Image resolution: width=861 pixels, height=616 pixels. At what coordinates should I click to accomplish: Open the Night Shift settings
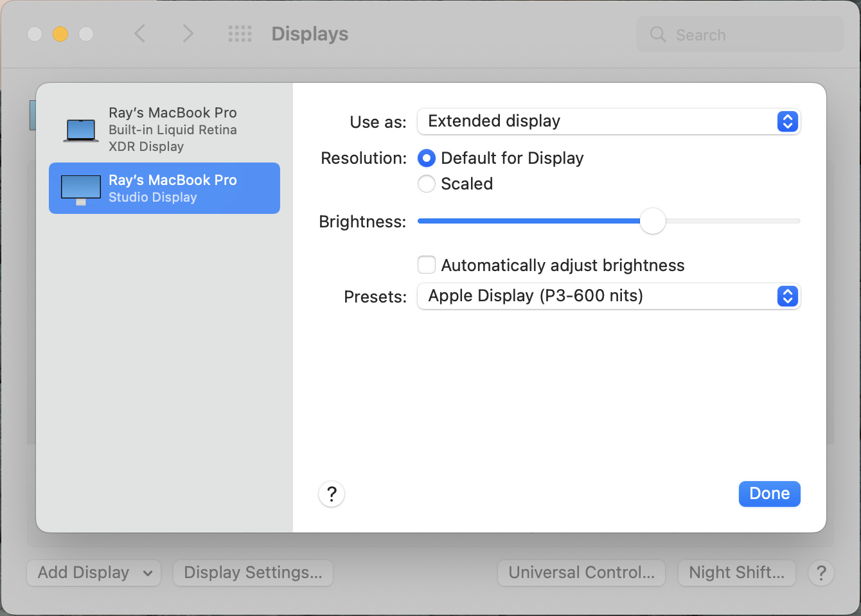tap(736, 573)
